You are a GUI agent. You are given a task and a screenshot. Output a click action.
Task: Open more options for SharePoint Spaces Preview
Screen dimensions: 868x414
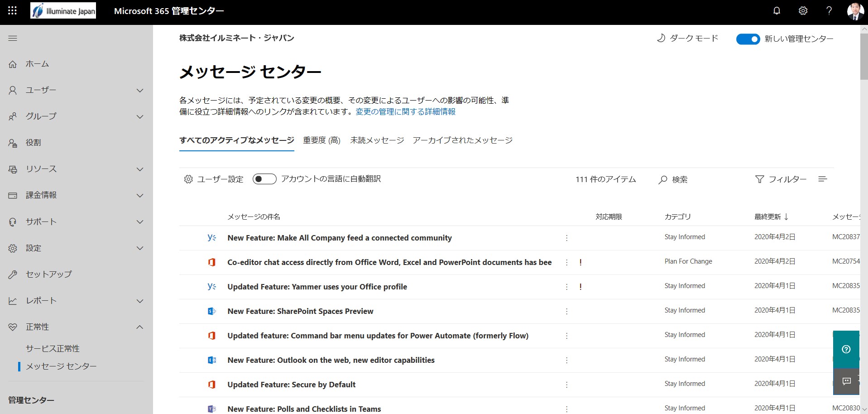point(566,311)
